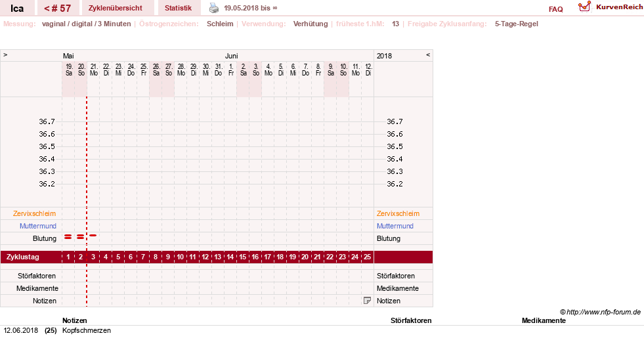Click the left 36.2 temperature label
The image size is (644, 346).
click(x=47, y=184)
